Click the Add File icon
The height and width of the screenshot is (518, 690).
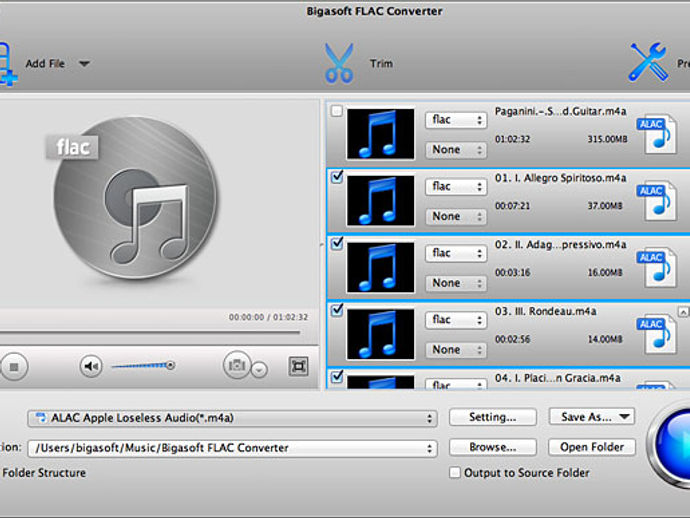(7, 64)
